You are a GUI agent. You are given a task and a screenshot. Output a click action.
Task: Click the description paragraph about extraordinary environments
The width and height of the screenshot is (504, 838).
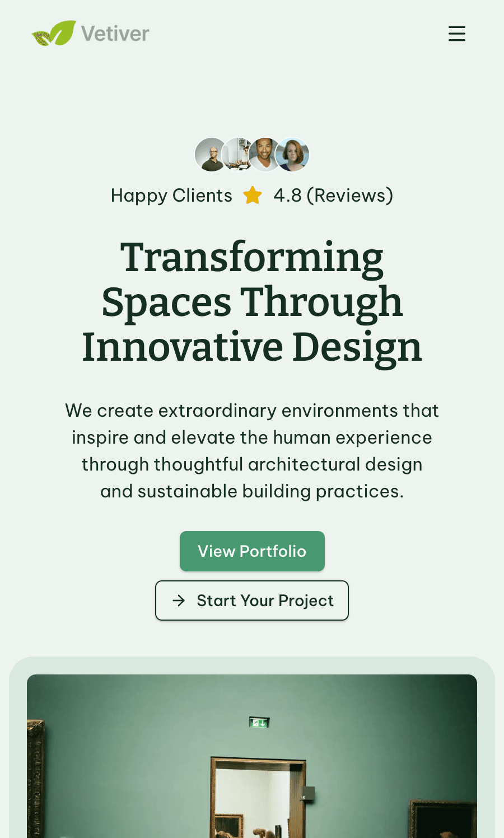coord(252,451)
